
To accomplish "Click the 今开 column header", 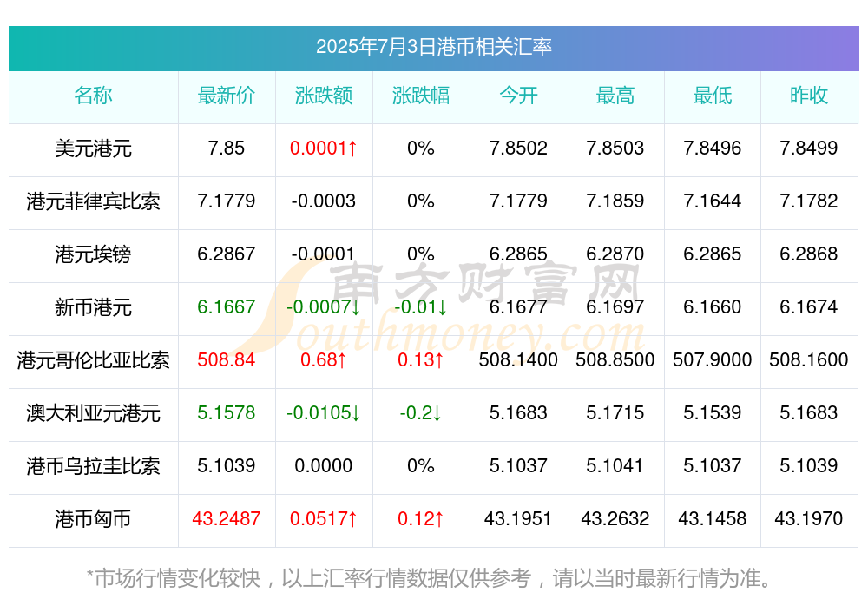I will coord(518,96).
